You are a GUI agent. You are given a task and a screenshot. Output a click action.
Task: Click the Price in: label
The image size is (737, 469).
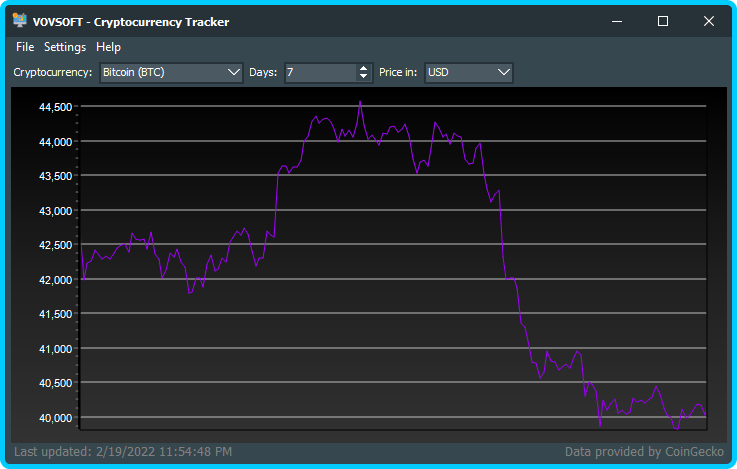398,72
